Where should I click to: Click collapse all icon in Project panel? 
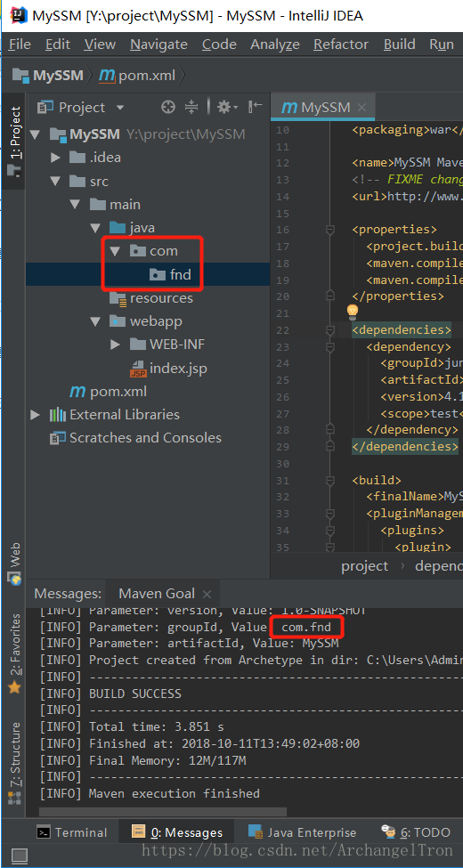[x=191, y=107]
